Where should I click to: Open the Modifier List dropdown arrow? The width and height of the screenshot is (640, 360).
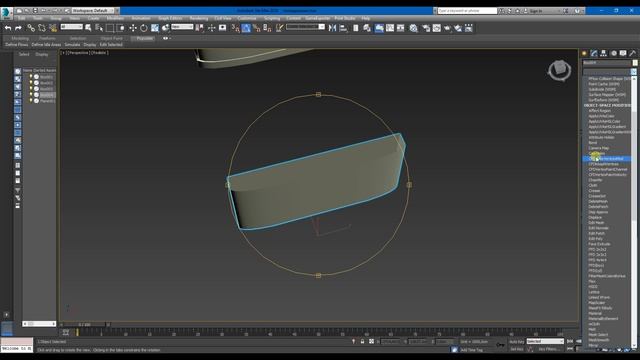pos(633,72)
